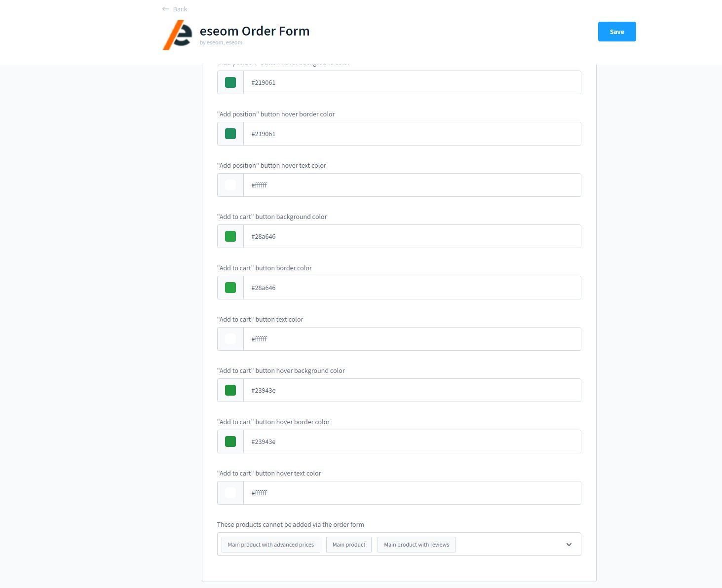Open swatch for Add to cart hover background color
This screenshot has width=722, height=588.
coord(230,390)
